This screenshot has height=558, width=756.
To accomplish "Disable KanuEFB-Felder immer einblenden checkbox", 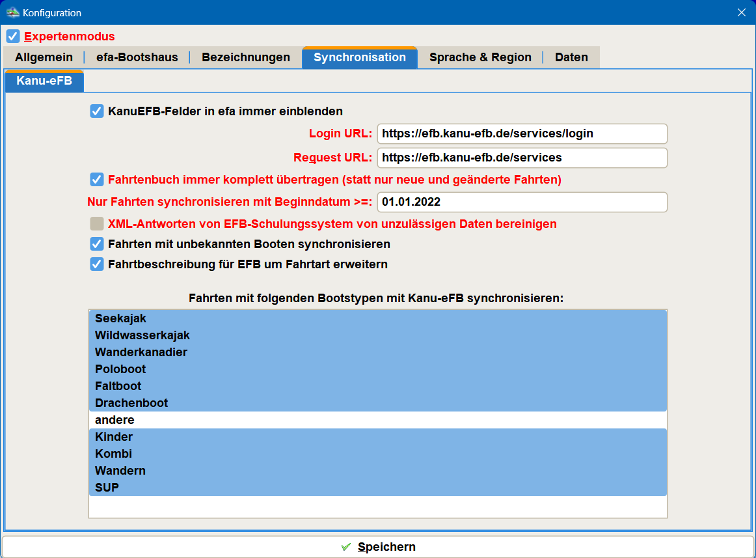I will point(97,111).
